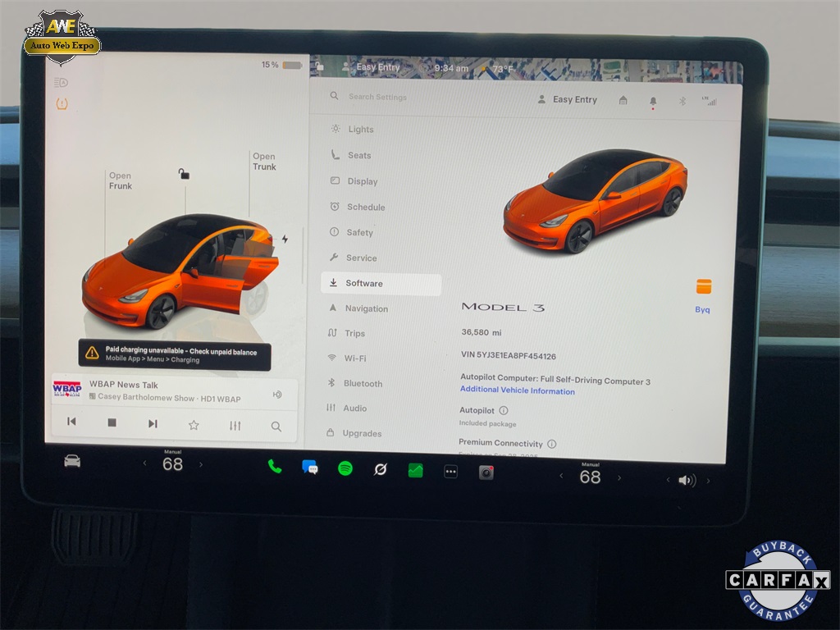The height and width of the screenshot is (630, 840).
Task: Increase passenger temperature
Action: tap(619, 477)
